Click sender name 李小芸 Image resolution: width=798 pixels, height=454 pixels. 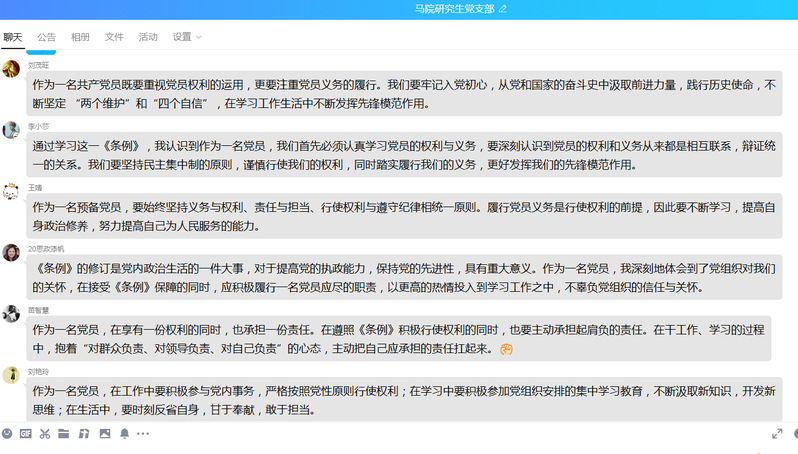coord(38,127)
